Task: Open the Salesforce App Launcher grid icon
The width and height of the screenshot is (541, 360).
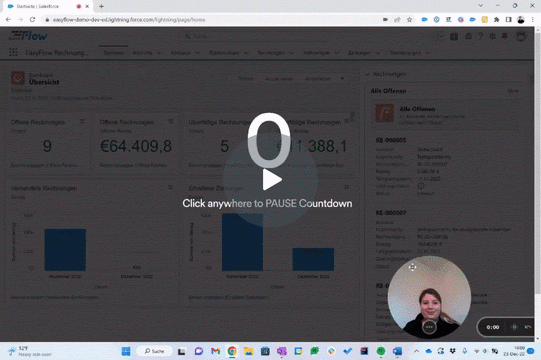Action: 13,52
